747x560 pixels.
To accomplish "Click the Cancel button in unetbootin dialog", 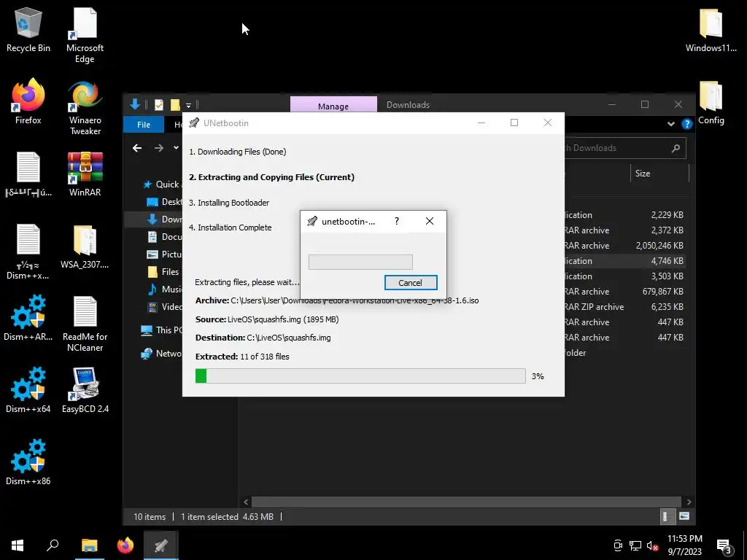I will click(x=411, y=282).
